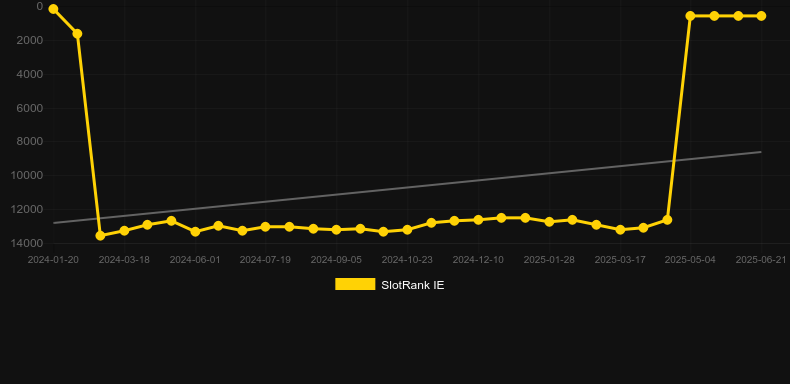This screenshot has width=790, height=384.
Task: Click the last low point before the jump upward
Action: (x=667, y=220)
